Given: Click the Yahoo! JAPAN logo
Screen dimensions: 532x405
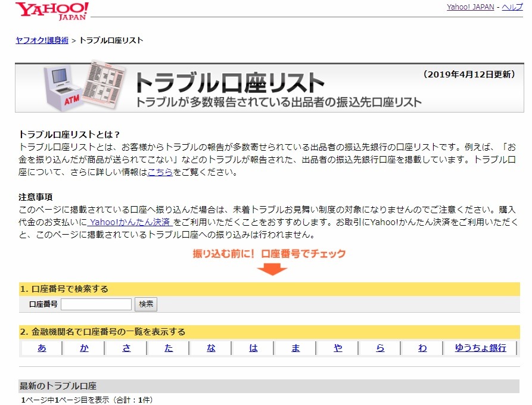Looking at the screenshot, I should pyautogui.click(x=52, y=11).
